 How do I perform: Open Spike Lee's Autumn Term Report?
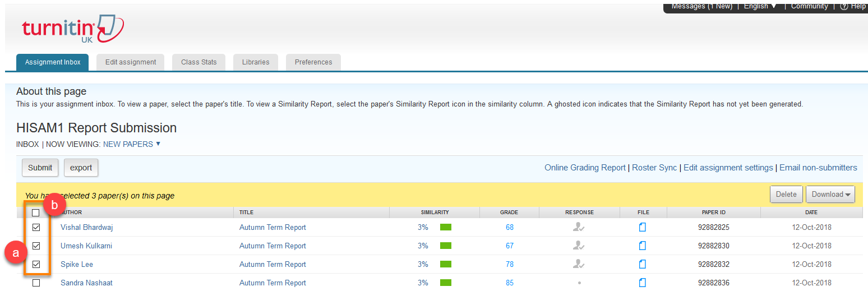click(273, 264)
